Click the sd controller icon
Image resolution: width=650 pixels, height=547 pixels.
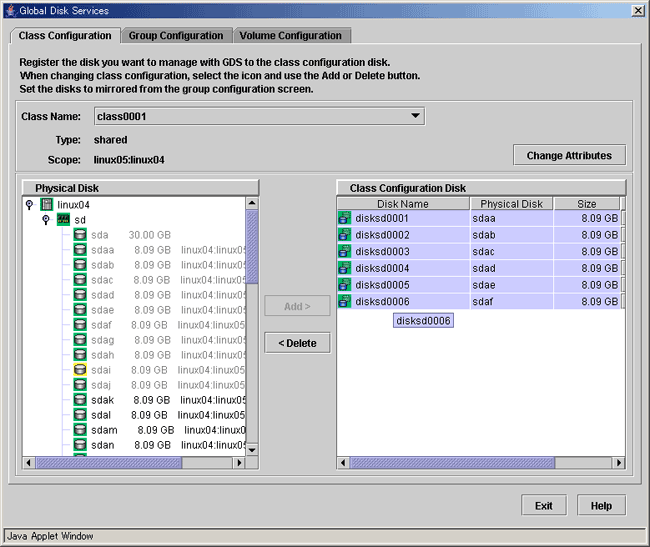[63, 219]
